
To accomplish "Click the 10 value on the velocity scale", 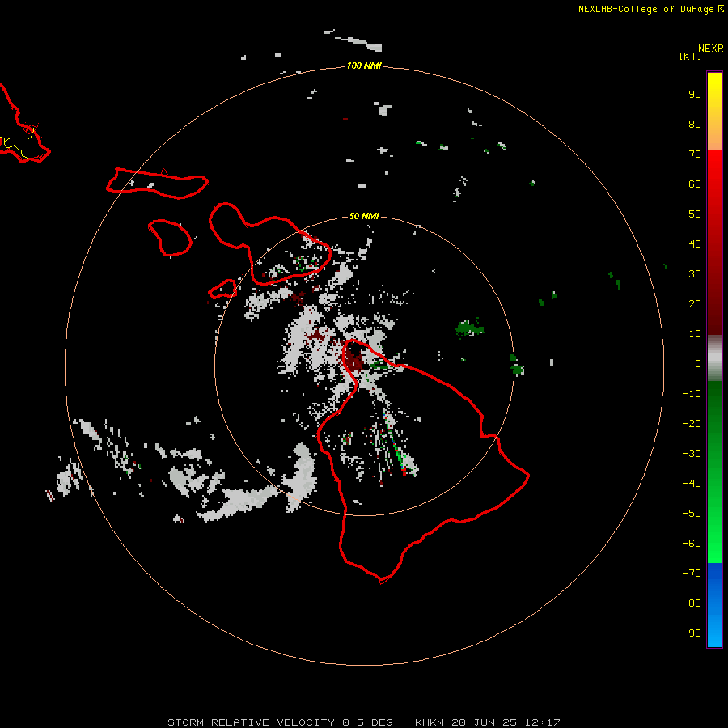I will (695, 334).
